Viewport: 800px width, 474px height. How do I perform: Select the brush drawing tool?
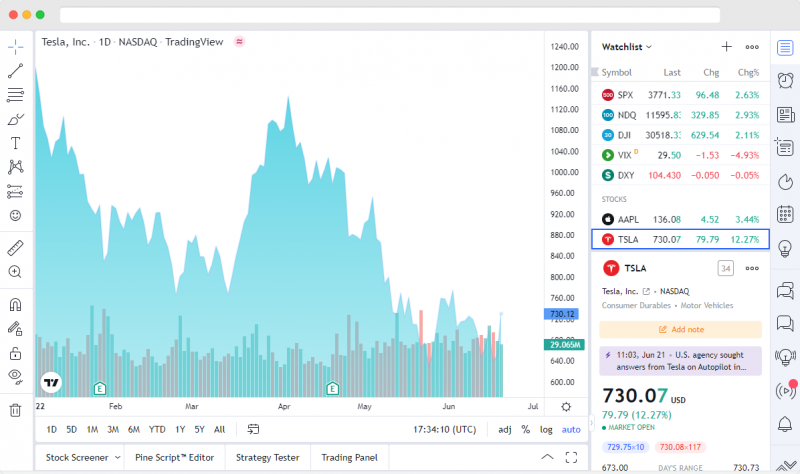(15, 119)
